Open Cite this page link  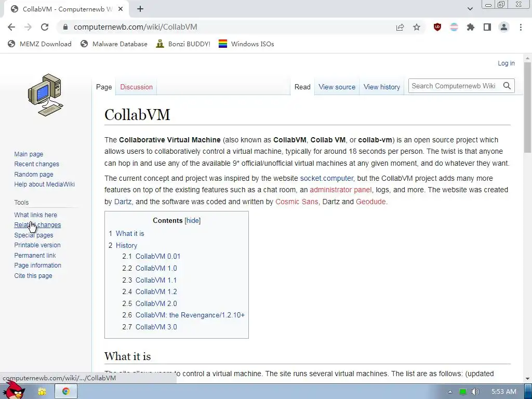(x=33, y=276)
